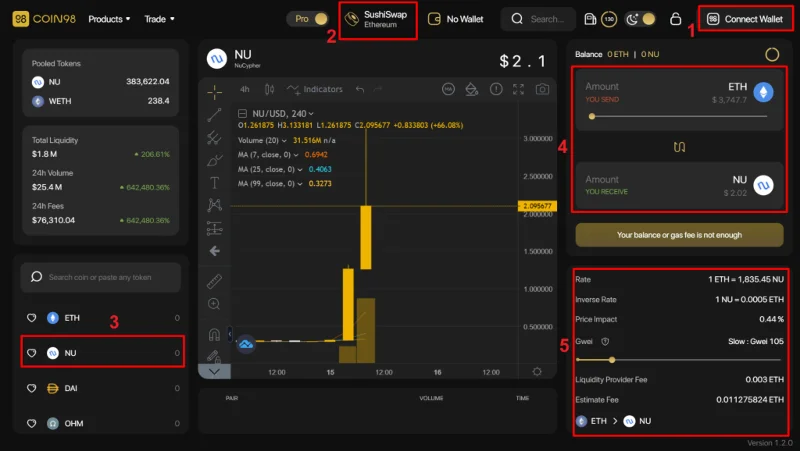Focus the top Search field
800x451 pixels.
click(x=538, y=19)
